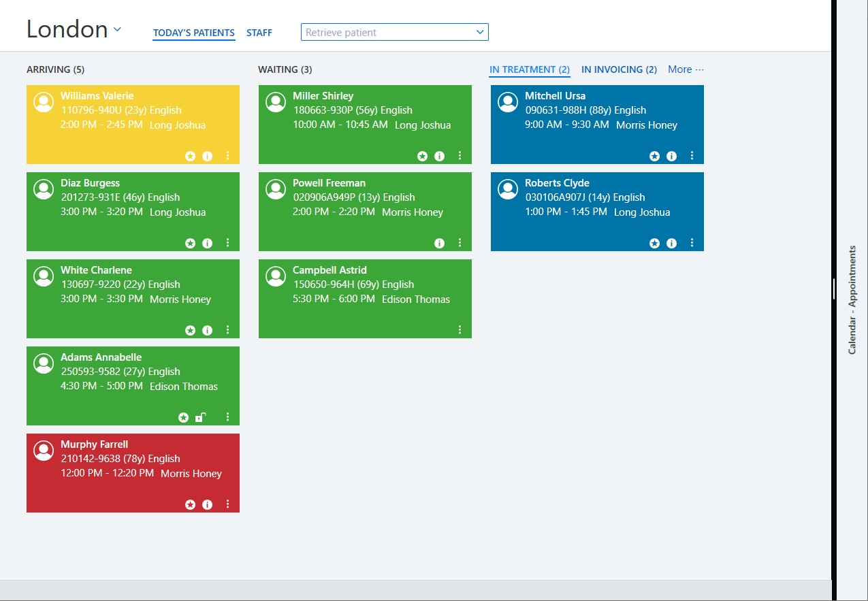Open three-dot menu on Campbell Astrid card
The image size is (868, 601).
(x=460, y=330)
